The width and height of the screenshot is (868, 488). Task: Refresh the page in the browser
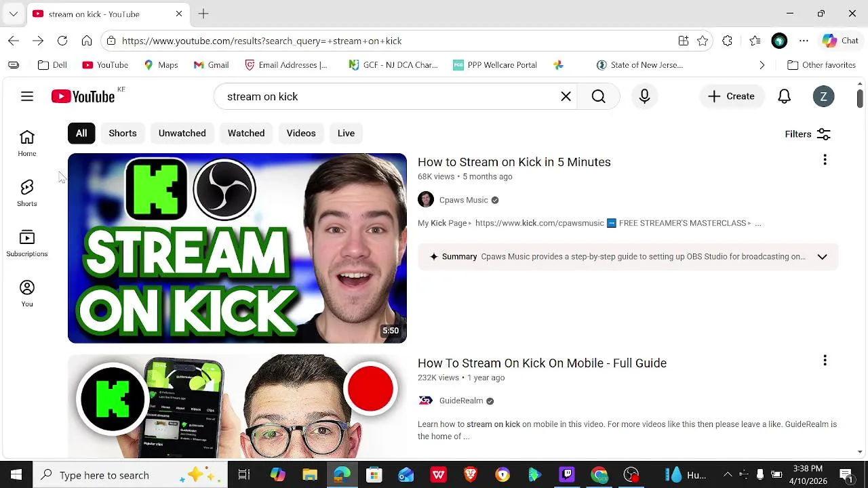(x=62, y=41)
